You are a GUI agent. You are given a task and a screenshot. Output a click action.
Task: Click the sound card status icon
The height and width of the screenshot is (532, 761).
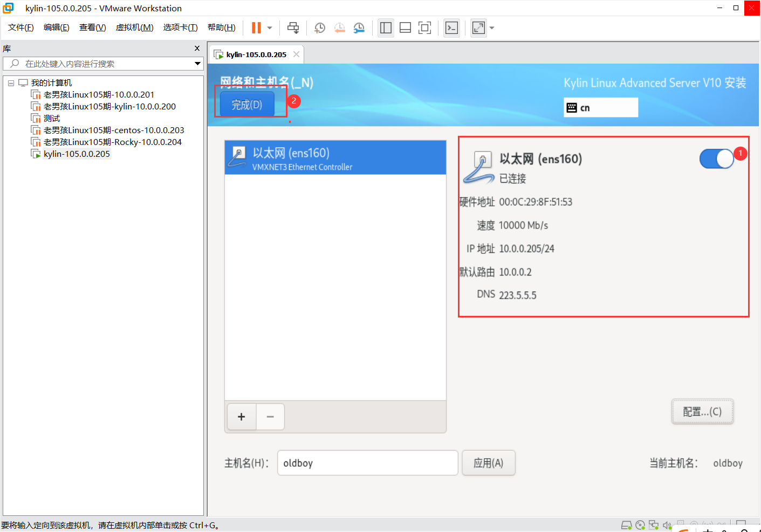667,525
